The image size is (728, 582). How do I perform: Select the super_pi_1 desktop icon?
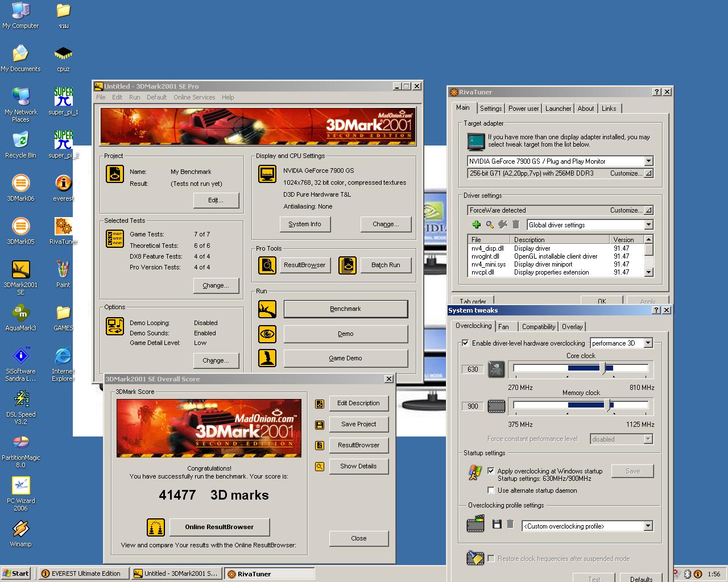click(63, 102)
